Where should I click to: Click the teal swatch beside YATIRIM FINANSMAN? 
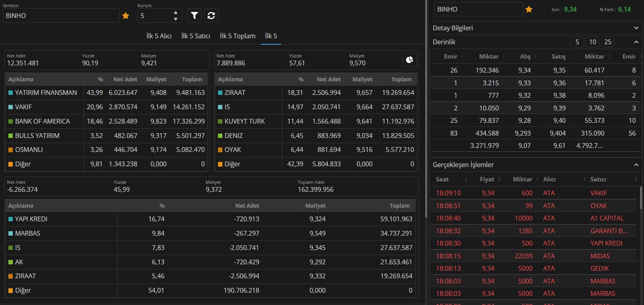pos(11,93)
